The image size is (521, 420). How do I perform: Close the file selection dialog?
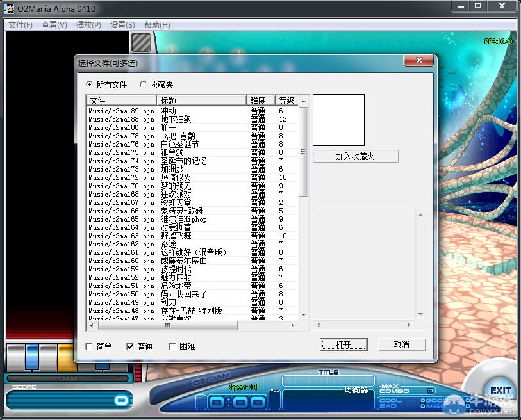tap(418, 60)
